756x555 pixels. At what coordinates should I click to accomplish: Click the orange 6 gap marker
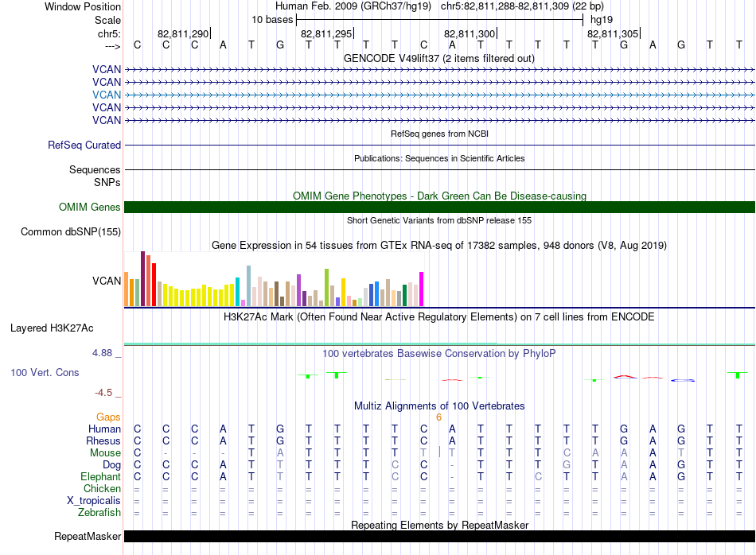pos(438,417)
